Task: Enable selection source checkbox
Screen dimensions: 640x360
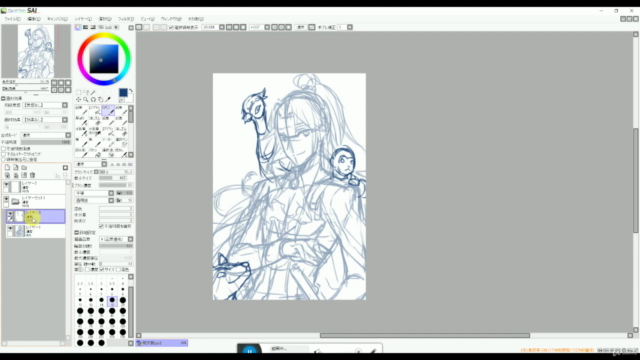Action: point(4,159)
